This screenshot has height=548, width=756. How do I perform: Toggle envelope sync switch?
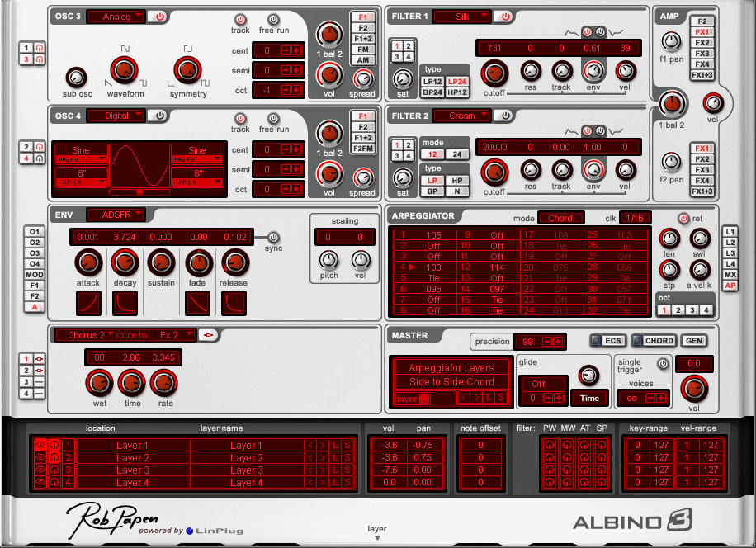pos(273,237)
